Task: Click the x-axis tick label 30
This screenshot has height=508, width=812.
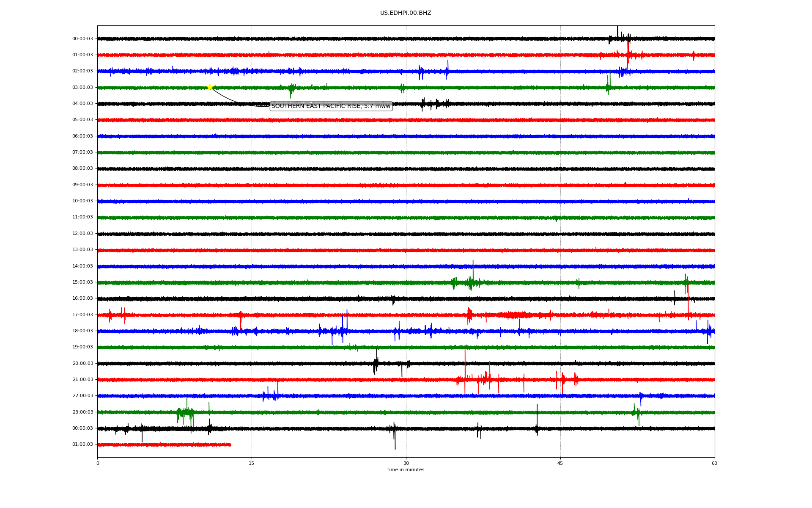Action: [x=406, y=463]
